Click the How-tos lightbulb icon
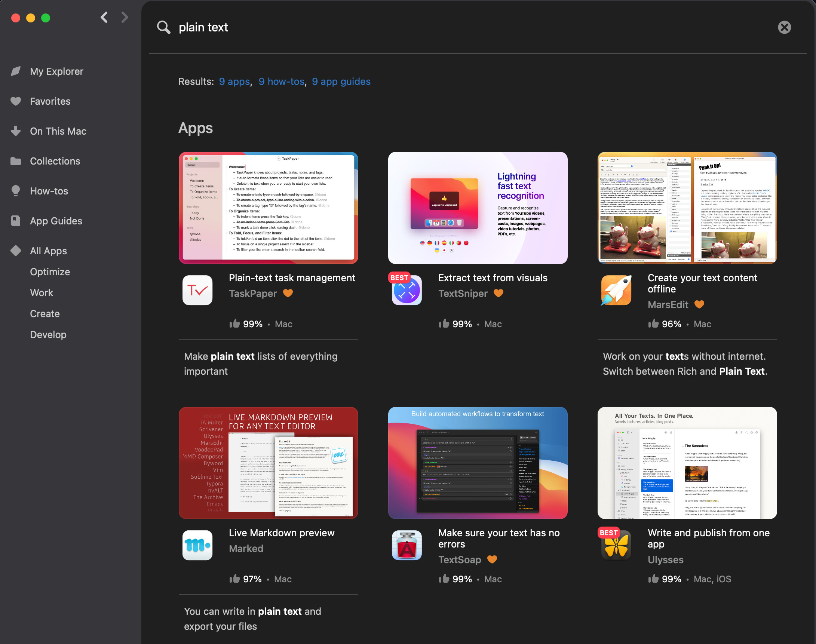 tap(16, 191)
